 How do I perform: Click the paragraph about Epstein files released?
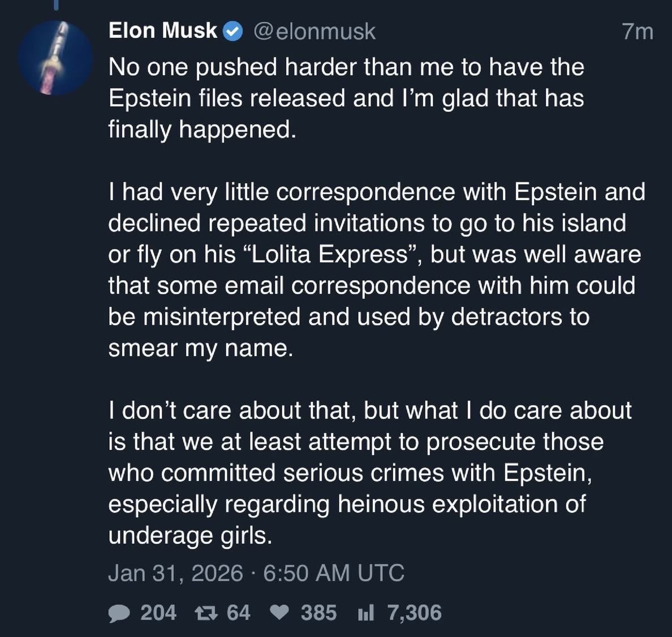345,98
